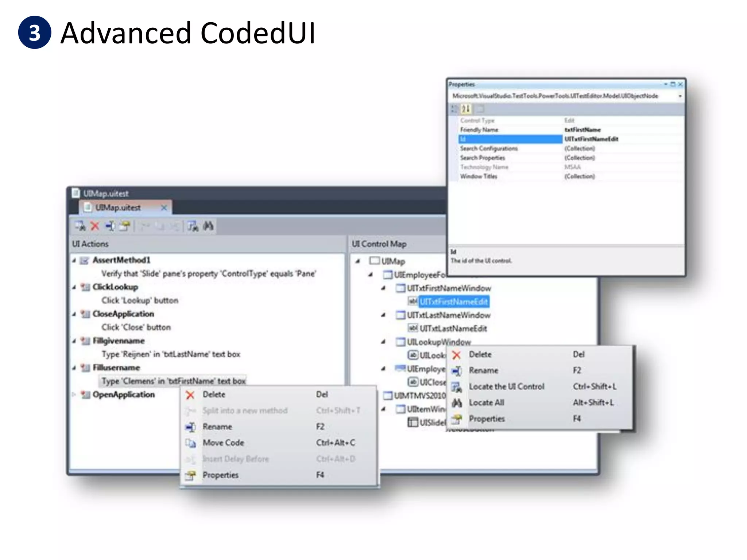Collapse the UIMap root node

[358, 261]
